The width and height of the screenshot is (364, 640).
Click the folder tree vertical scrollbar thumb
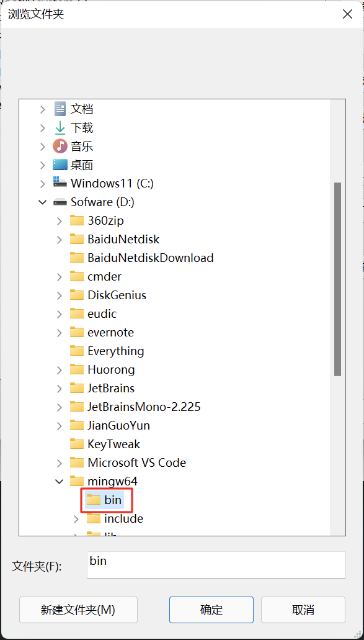click(337, 279)
